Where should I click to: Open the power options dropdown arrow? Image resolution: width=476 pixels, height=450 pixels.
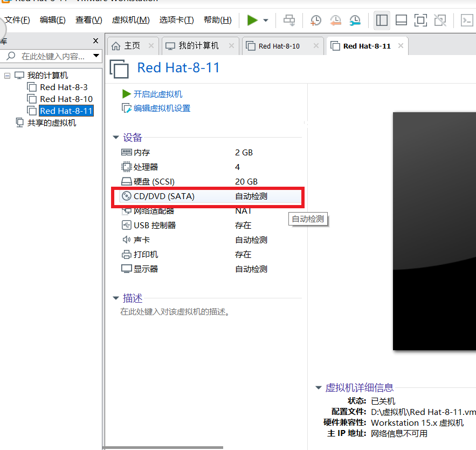coord(266,21)
